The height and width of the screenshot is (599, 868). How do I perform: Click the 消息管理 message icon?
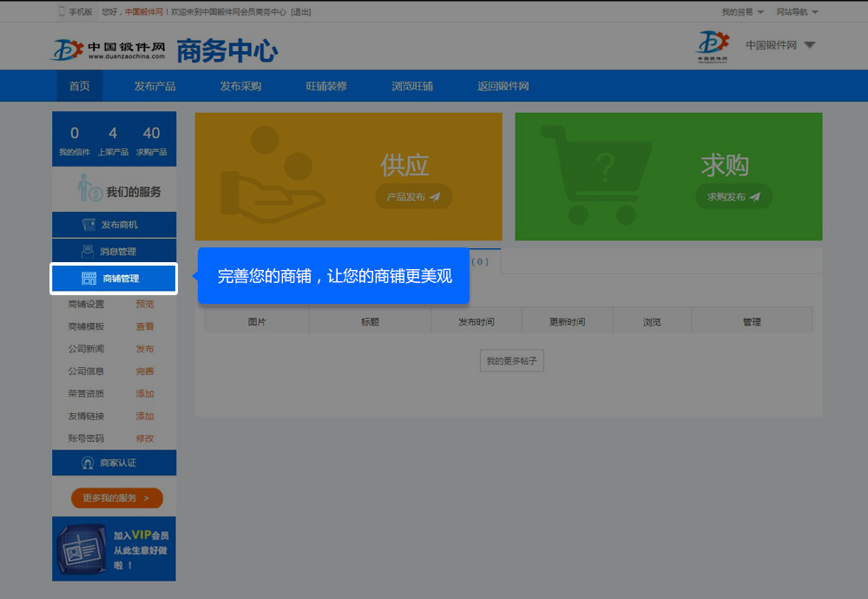click(x=89, y=252)
